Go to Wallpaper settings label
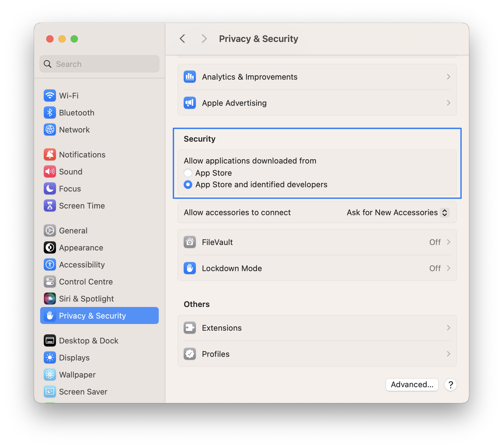The image size is (503, 448). [x=77, y=375]
